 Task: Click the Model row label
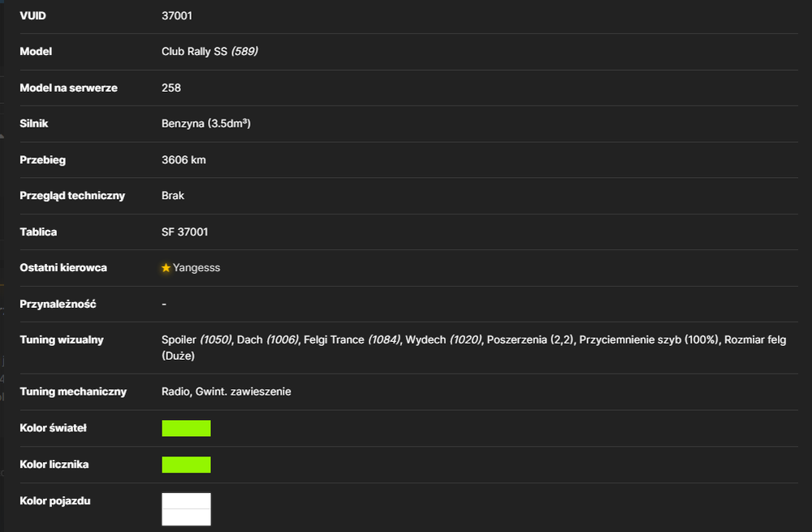36,51
